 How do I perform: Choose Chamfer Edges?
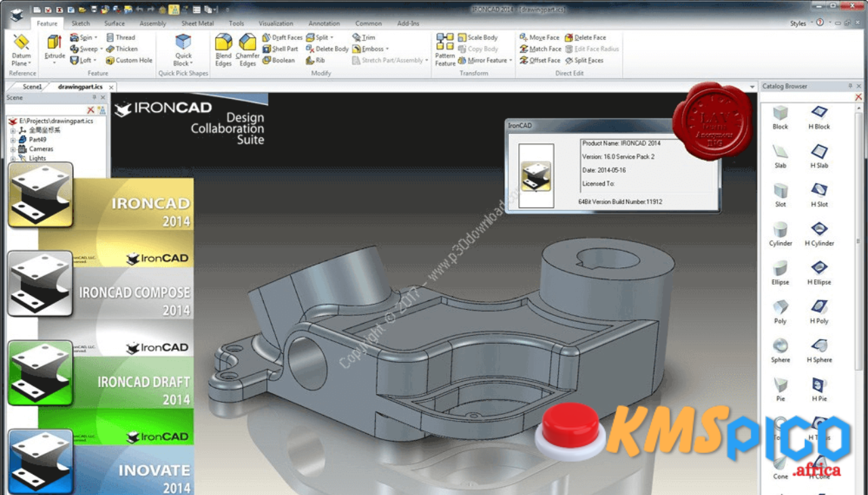pyautogui.click(x=248, y=49)
